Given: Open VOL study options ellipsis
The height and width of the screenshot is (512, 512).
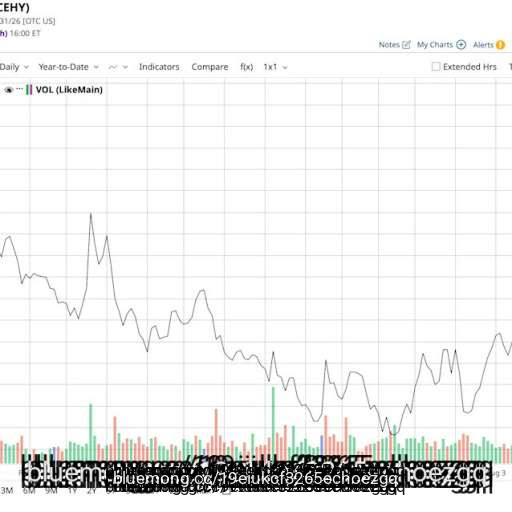Looking at the screenshot, I should click(x=20, y=89).
